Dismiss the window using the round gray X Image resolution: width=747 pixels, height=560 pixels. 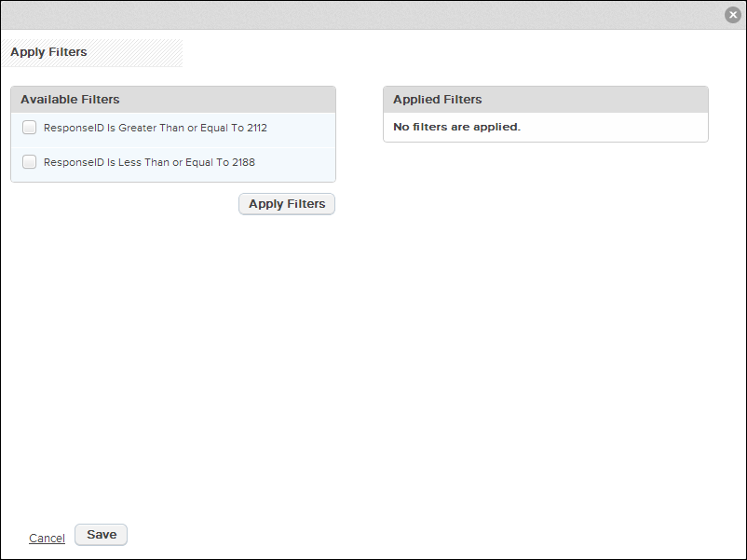click(x=733, y=15)
